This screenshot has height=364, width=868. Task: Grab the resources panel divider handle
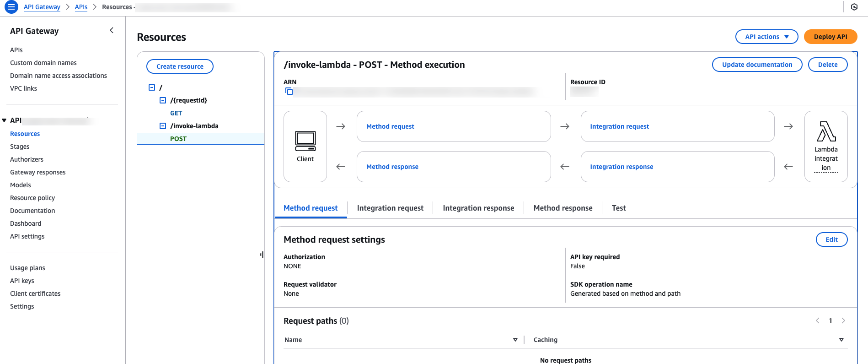262,254
